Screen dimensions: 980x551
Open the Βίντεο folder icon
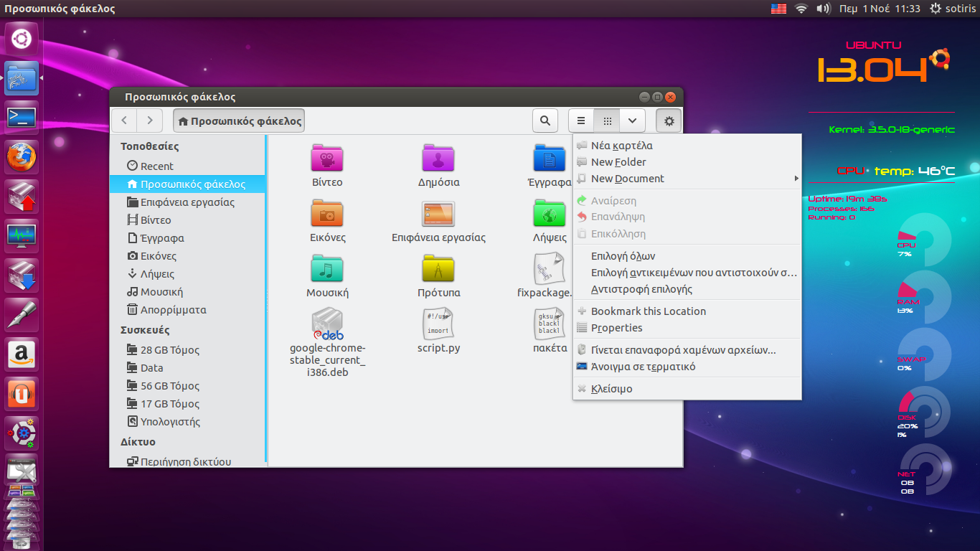327,157
